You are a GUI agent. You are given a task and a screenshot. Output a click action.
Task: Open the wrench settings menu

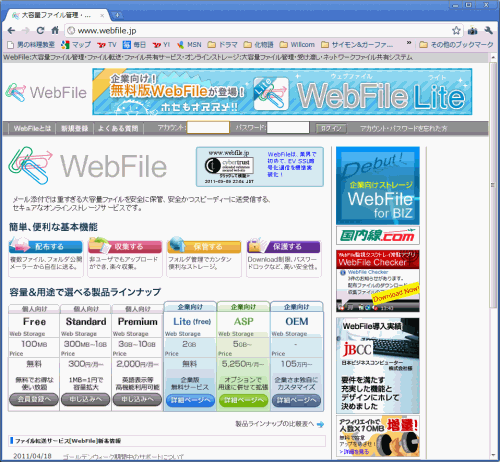coord(488,31)
